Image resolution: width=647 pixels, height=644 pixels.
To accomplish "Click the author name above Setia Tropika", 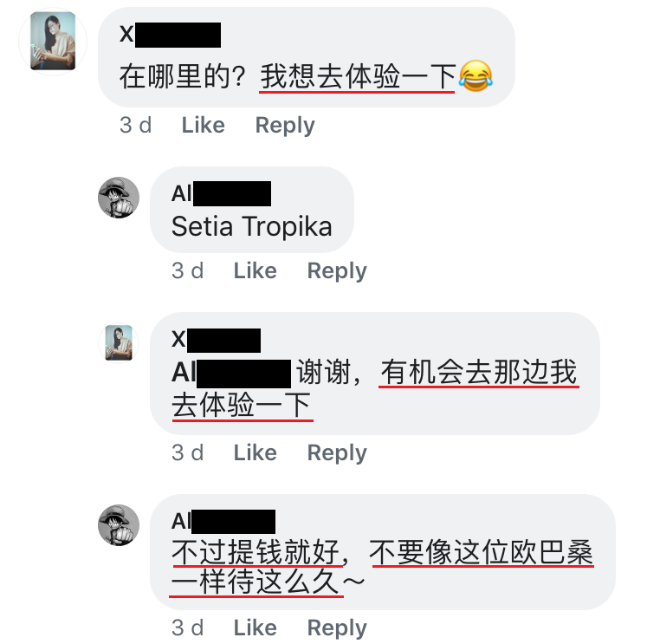I will [x=221, y=193].
